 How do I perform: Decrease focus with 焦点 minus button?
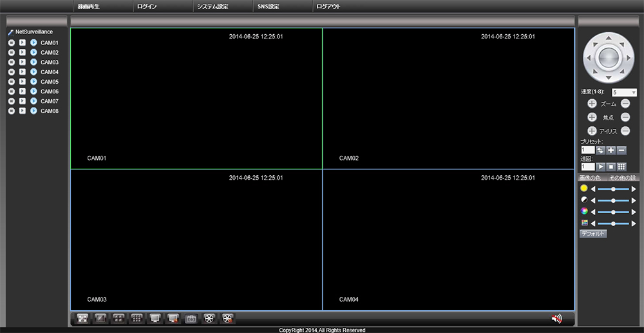[x=625, y=117]
